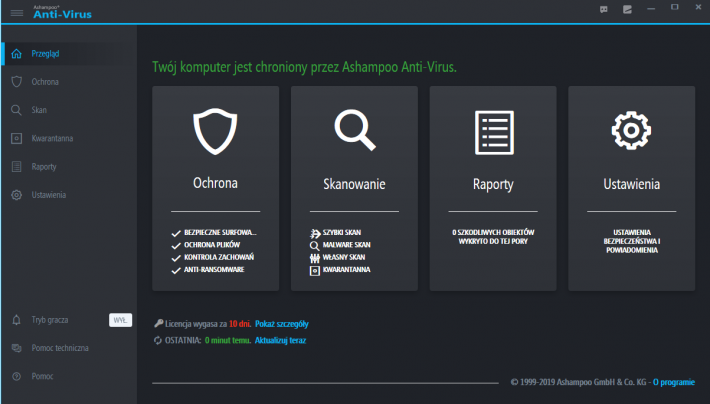Open the hamburger menu icon

coord(17,13)
